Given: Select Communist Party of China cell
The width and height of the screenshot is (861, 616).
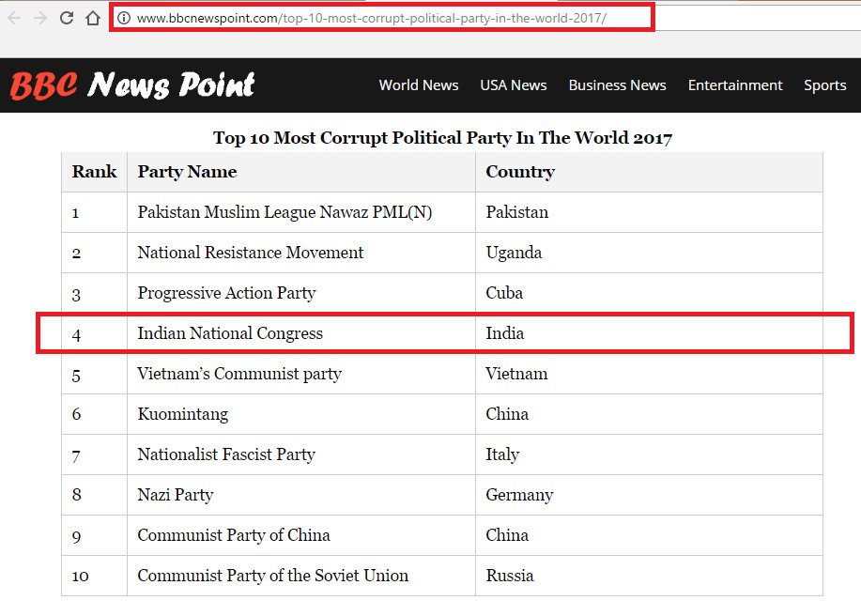Looking at the screenshot, I should pyautogui.click(x=301, y=534).
